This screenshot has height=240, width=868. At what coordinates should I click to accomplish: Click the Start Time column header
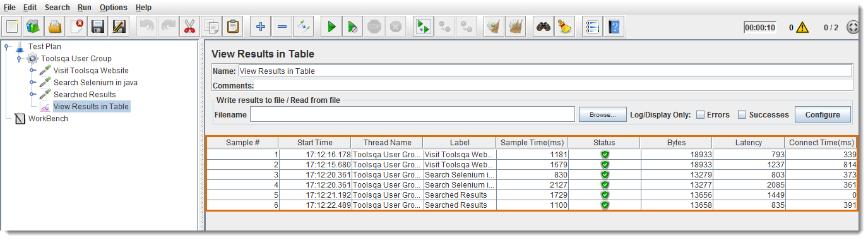point(315,143)
